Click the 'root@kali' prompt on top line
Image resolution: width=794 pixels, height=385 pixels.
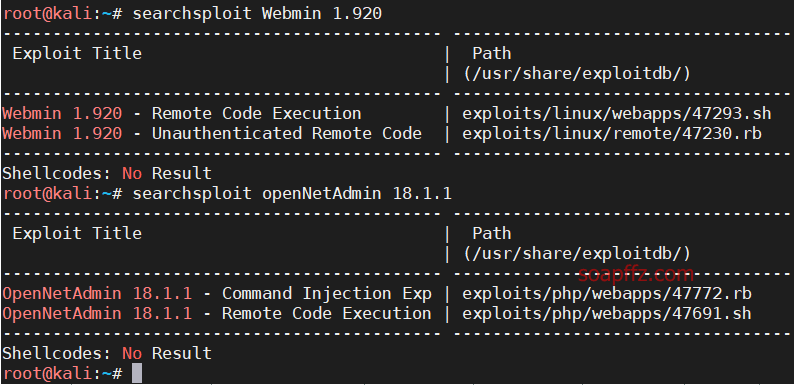click(48, 14)
